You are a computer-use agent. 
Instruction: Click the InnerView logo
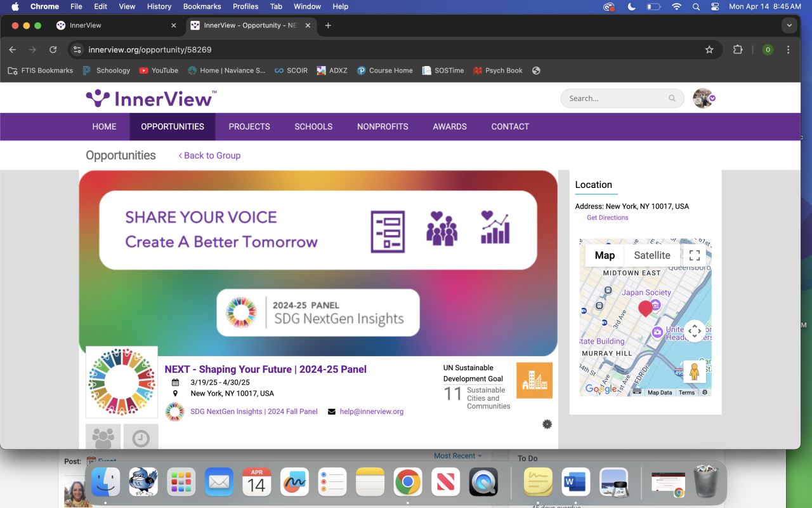[x=151, y=98]
